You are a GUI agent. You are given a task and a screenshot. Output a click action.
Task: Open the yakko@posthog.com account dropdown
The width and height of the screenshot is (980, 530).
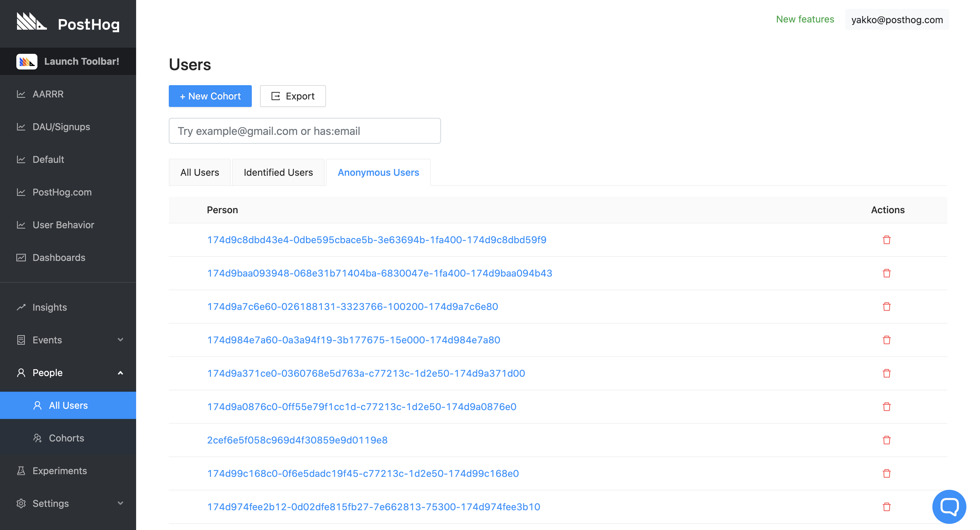tap(897, 19)
